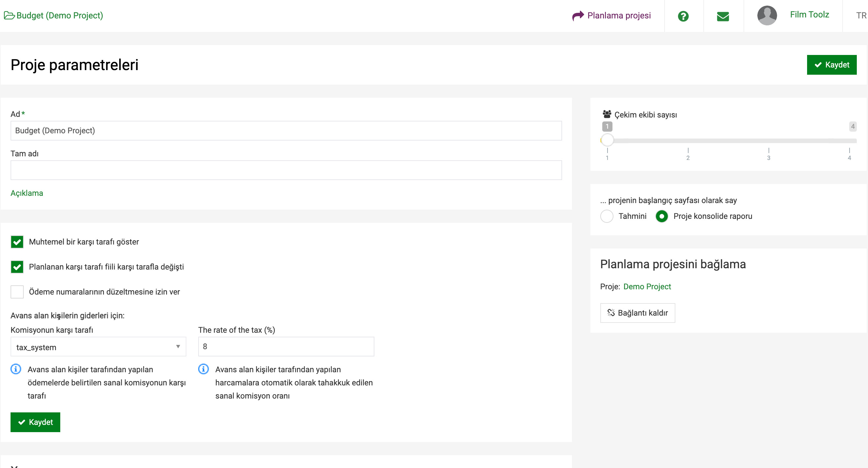This screenshot has width=868, height=468.
Task: Select the Tahmini radio option
Action: (607, 216)
